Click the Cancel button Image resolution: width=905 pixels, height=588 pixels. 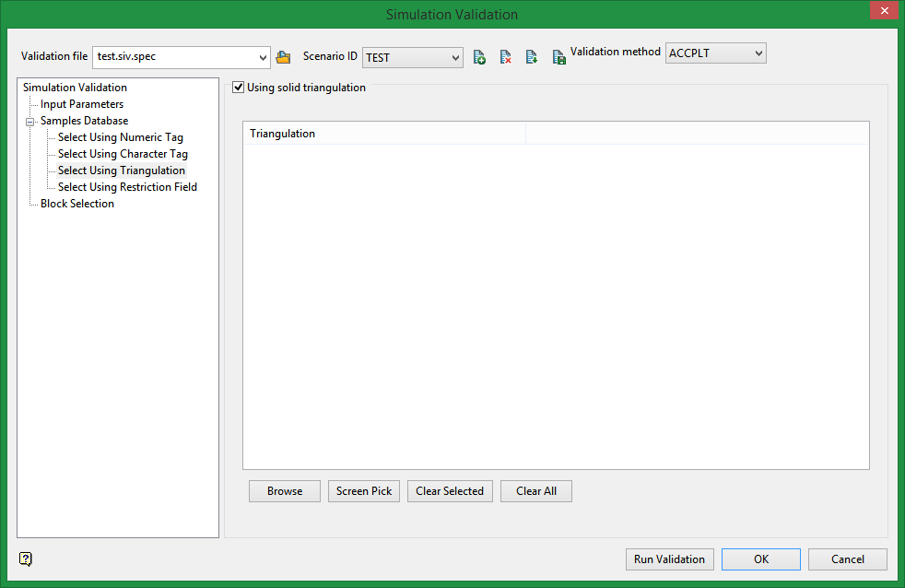(x=848, y=559)
